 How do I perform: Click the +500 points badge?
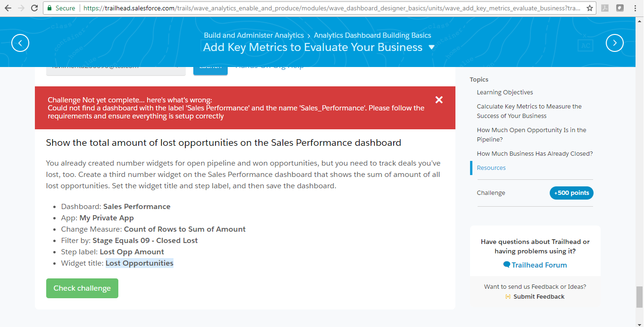[571, 193]
